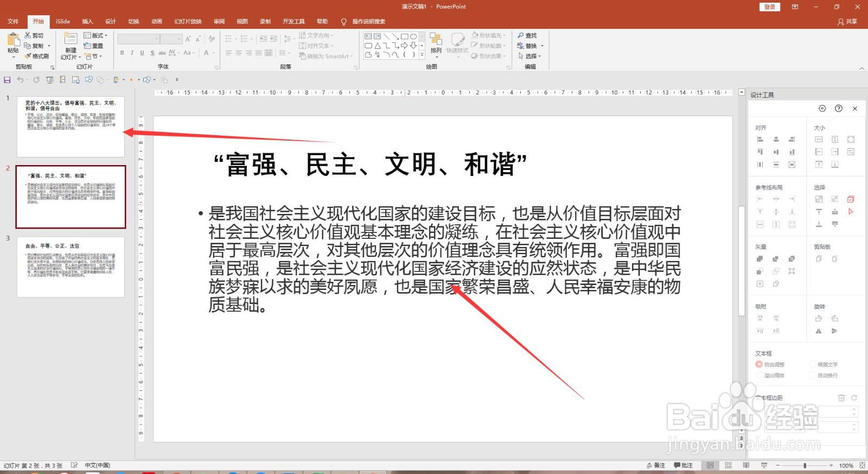Open the File (文件) menu
Screen dimensions: 868x474
click(13, 21)
